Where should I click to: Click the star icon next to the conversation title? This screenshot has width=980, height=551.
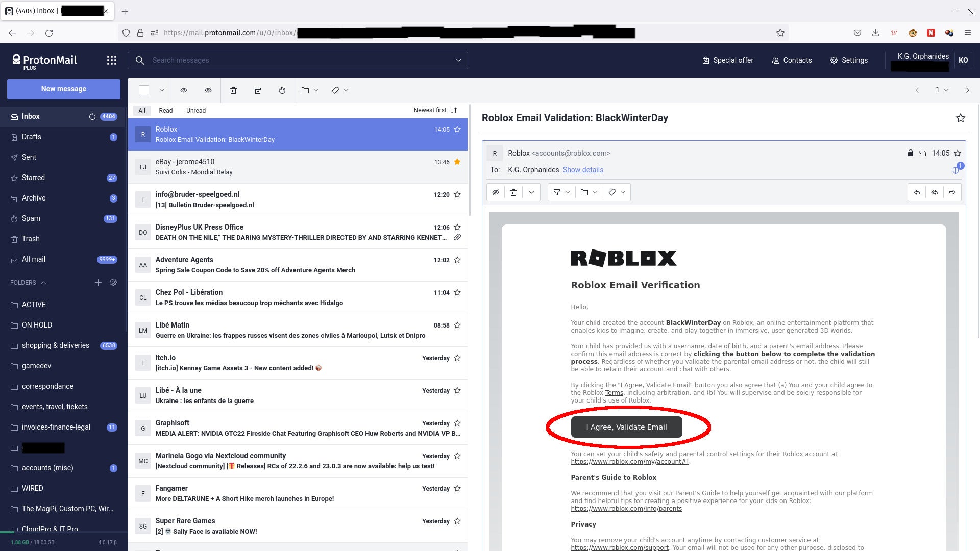pyautogui.click(x=960, y=118)
